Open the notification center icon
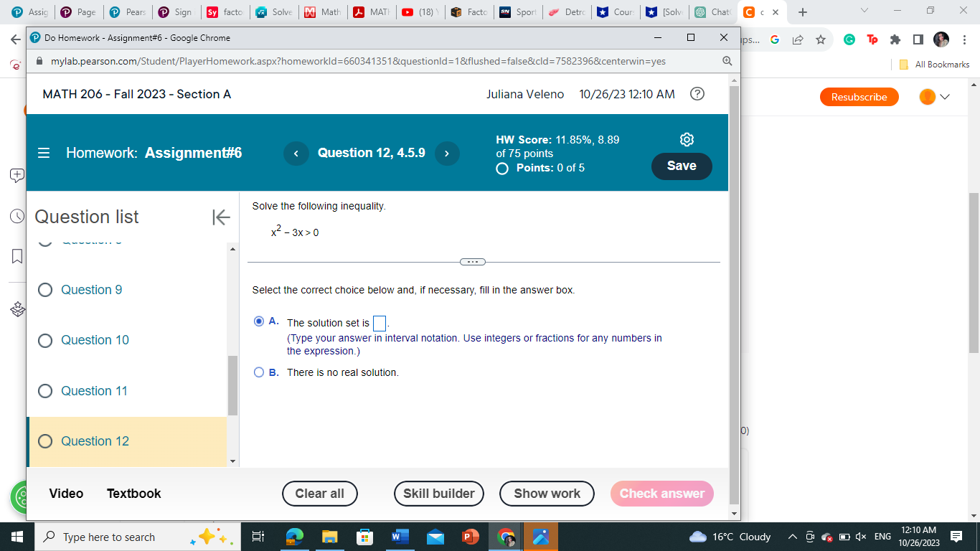The width and height of the screenshot is (980, 551). coord(956,537)
